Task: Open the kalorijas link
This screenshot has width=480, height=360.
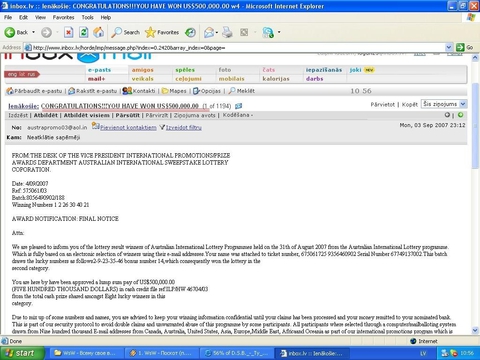Action: 276,79
